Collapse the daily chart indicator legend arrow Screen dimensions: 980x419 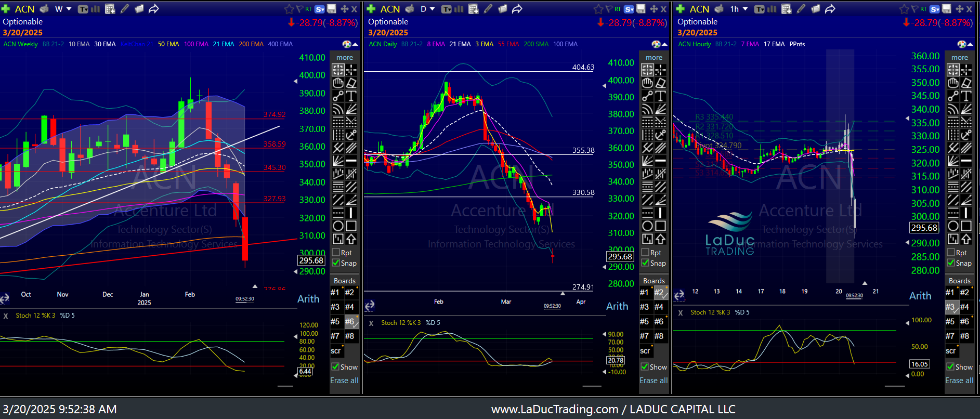pyautogui.click(x=664, y=44)
